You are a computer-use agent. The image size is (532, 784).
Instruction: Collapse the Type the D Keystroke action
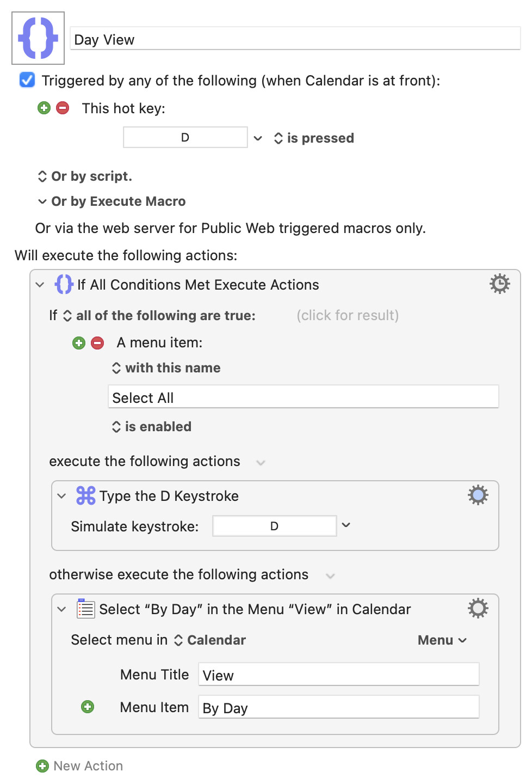pos(61,496)
